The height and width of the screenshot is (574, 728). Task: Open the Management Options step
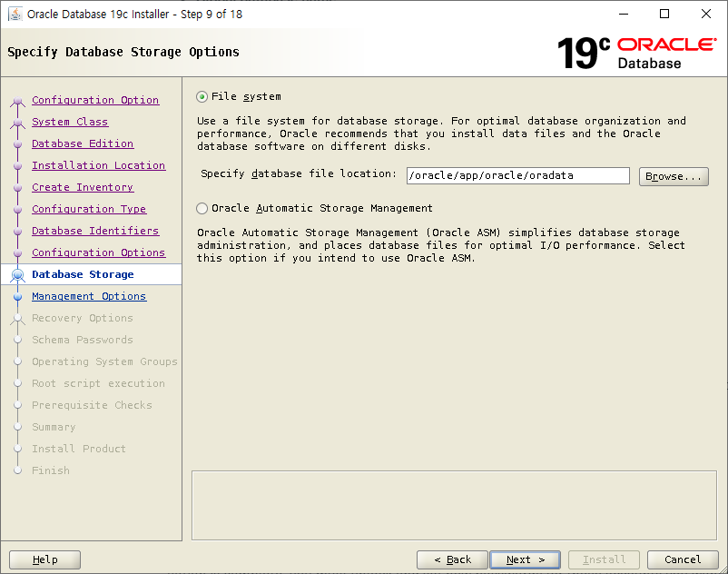(x=89, y=296)
